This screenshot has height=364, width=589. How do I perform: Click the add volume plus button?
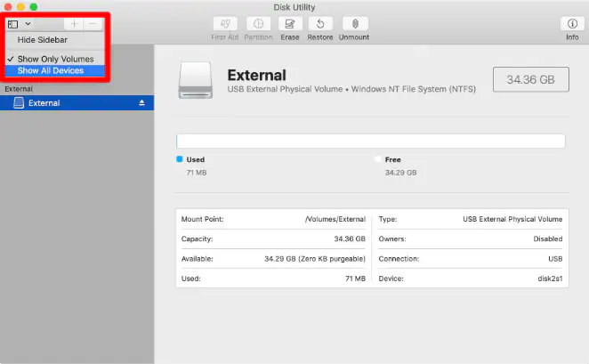click(74, 24)
